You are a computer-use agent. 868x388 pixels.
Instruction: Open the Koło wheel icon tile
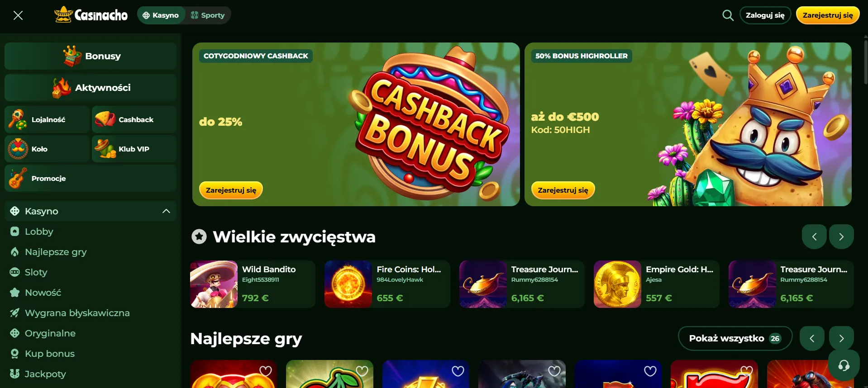point(47,149)
